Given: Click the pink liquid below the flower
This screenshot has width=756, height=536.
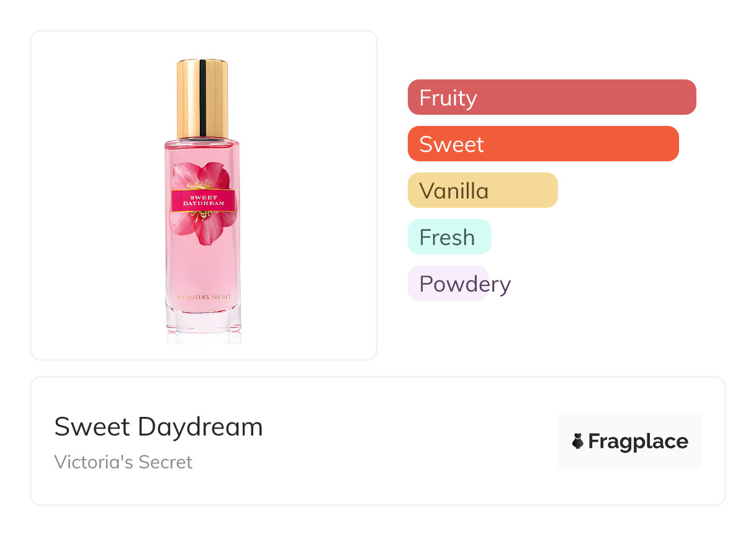Looking at the screenshot, I should pos(204,267).
